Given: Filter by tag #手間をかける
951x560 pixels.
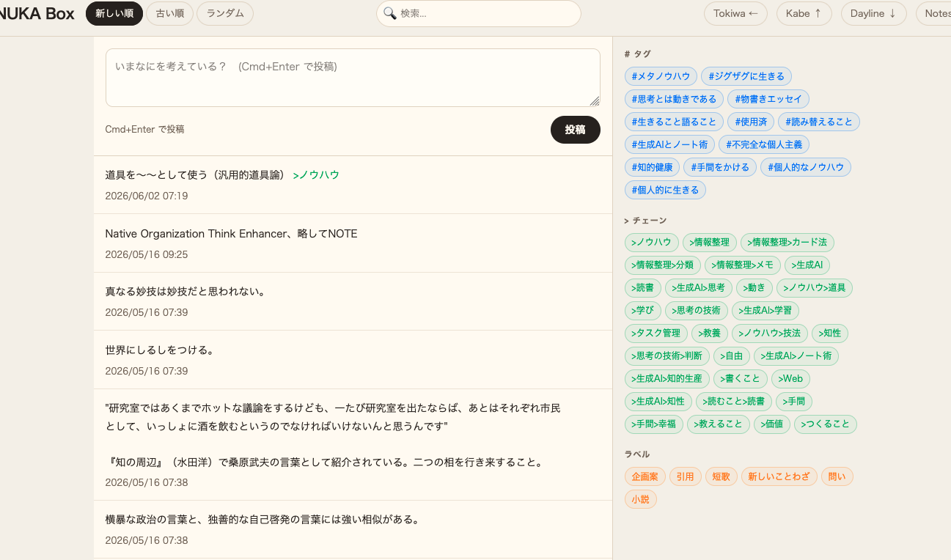Looking at the screenshot, I should (720, 167).
